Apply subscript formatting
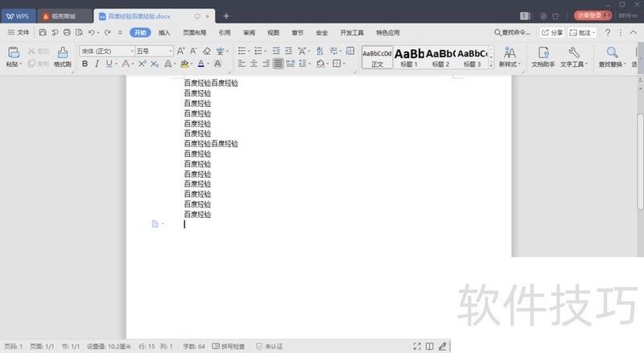Image resolution: width=644 pixels, height=353 pixels. [x=155, y=64]
